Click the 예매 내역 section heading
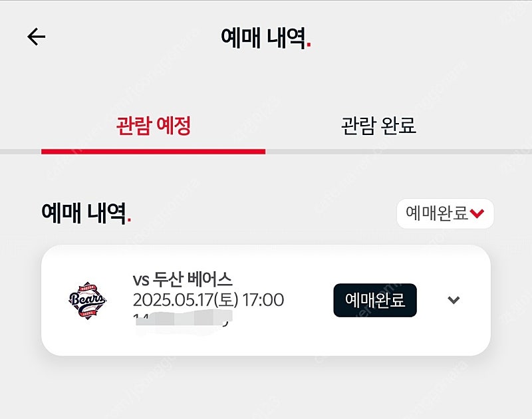Image resolution: width=532 pixels, height=419 pixels. click(84, 213)
